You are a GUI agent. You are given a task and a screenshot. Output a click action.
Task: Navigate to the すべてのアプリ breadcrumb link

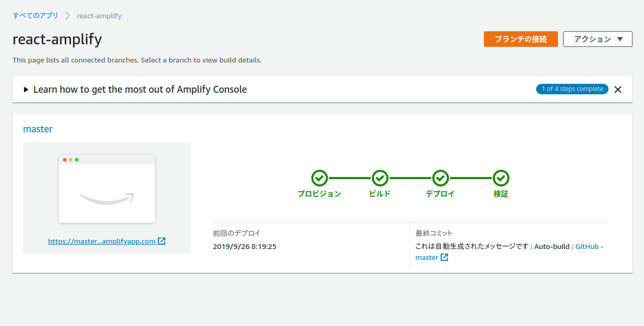(35, 16)
